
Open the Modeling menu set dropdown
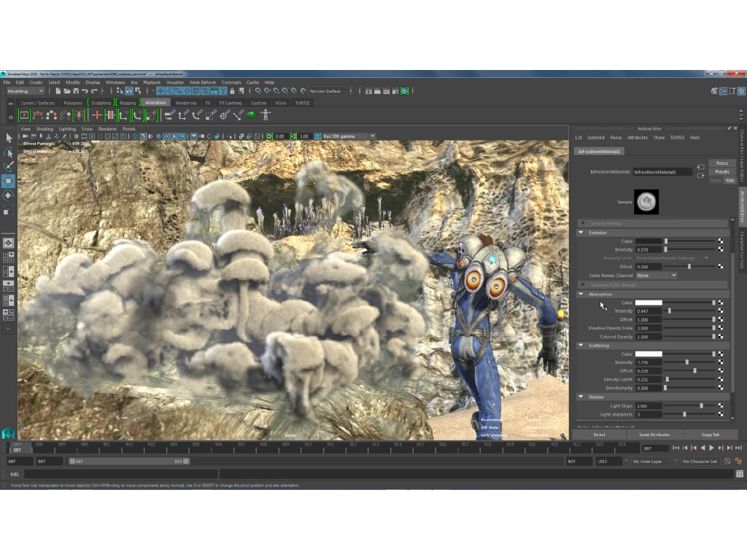click(x=26, y=91)
